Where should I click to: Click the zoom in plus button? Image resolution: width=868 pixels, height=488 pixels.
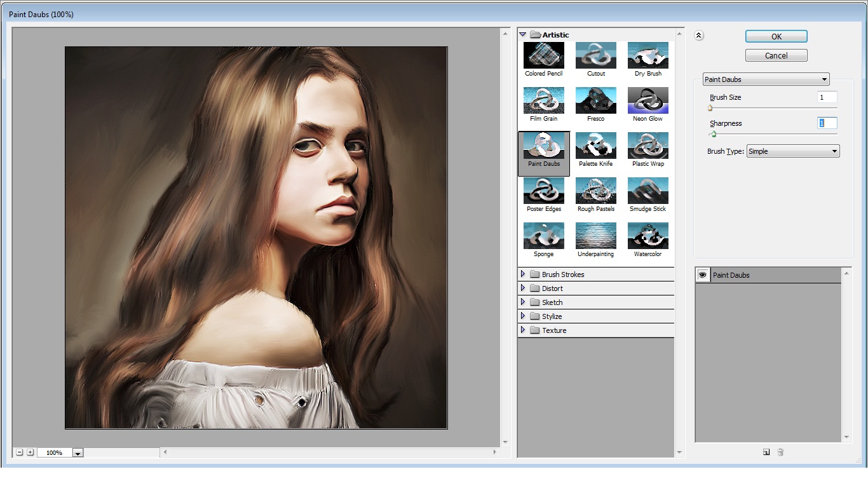click(30, 452)
